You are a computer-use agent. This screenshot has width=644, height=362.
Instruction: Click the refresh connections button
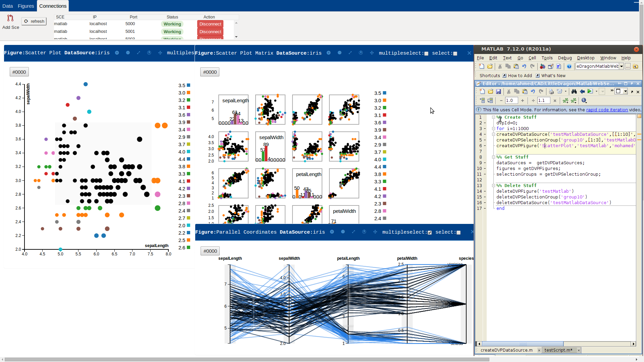pos(34,21)
